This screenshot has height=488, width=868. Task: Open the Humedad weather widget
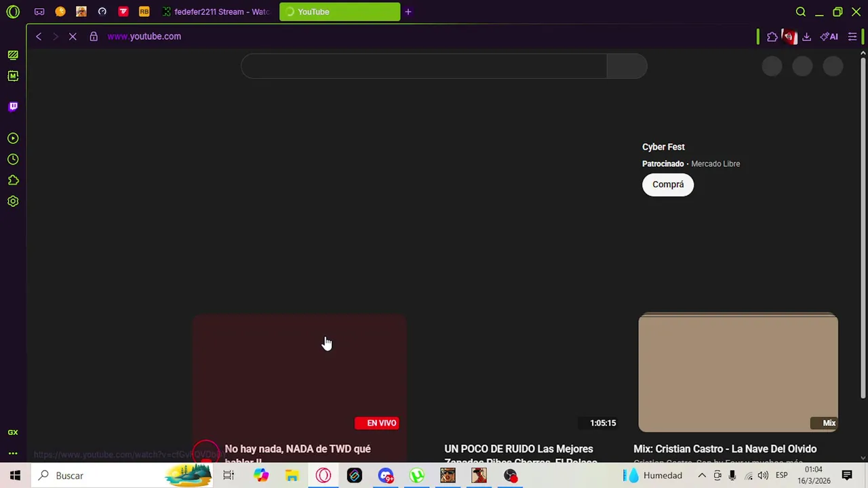pyautogui.click(x=654, y=476)
